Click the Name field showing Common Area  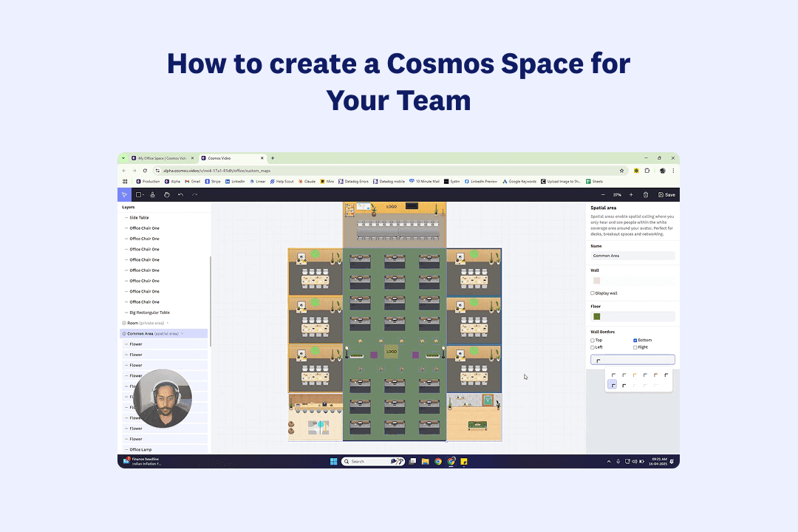point(632,255)
